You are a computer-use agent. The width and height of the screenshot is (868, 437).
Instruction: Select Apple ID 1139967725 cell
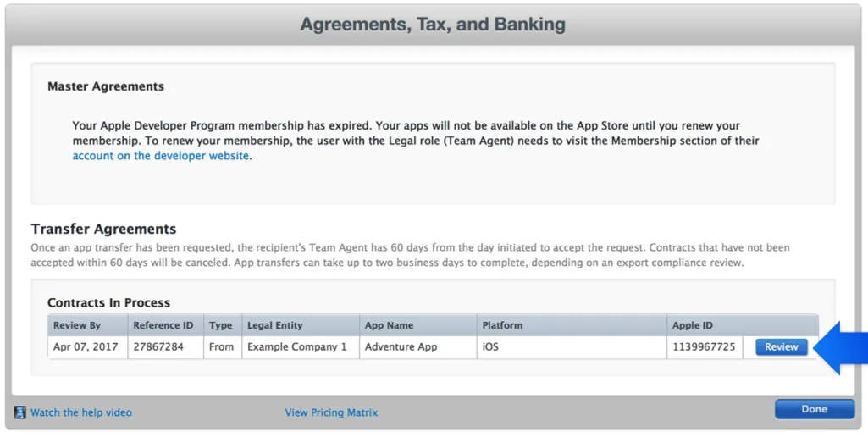705,347
